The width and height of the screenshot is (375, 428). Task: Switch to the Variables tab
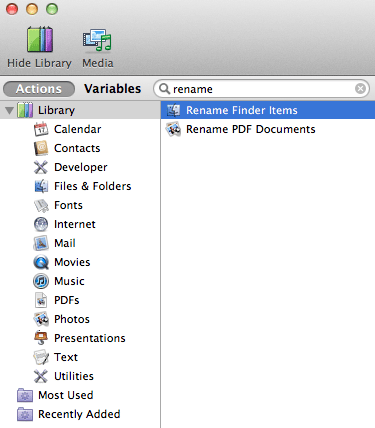pyautogui.click(x=113, y=89)
